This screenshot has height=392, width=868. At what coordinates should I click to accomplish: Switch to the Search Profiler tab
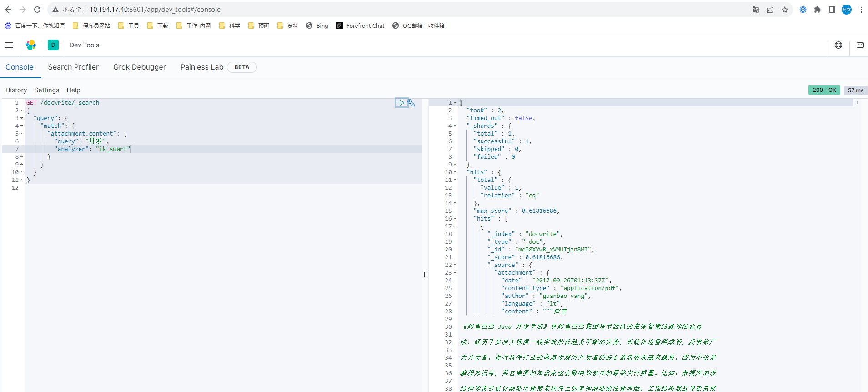click(73, 67)
